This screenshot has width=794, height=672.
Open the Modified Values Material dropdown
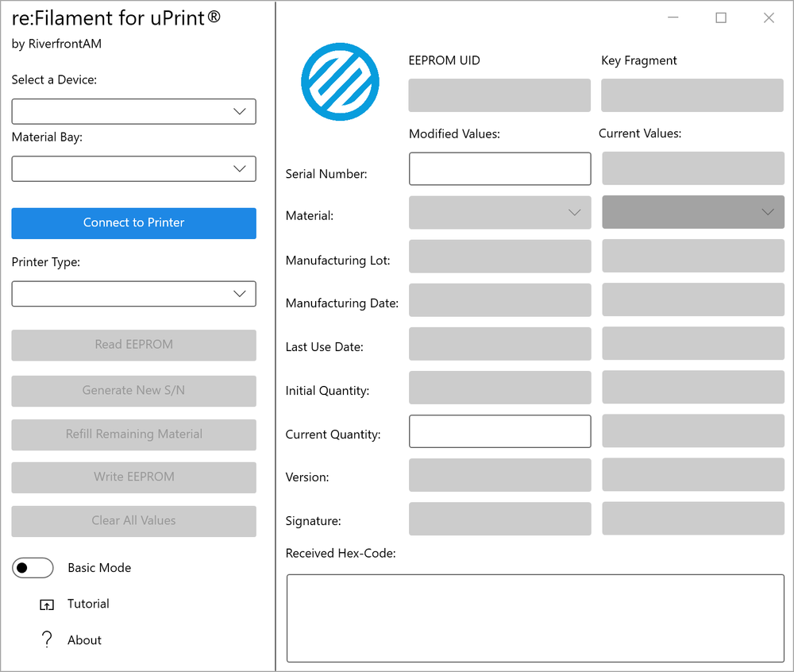pos(499,212)
